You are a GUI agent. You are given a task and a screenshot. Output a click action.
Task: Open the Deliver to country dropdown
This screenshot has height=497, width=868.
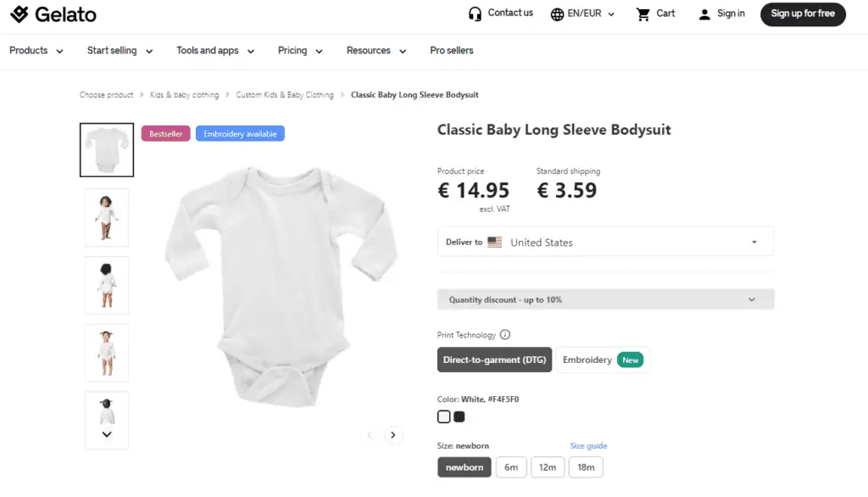click(x=605, y=242)
